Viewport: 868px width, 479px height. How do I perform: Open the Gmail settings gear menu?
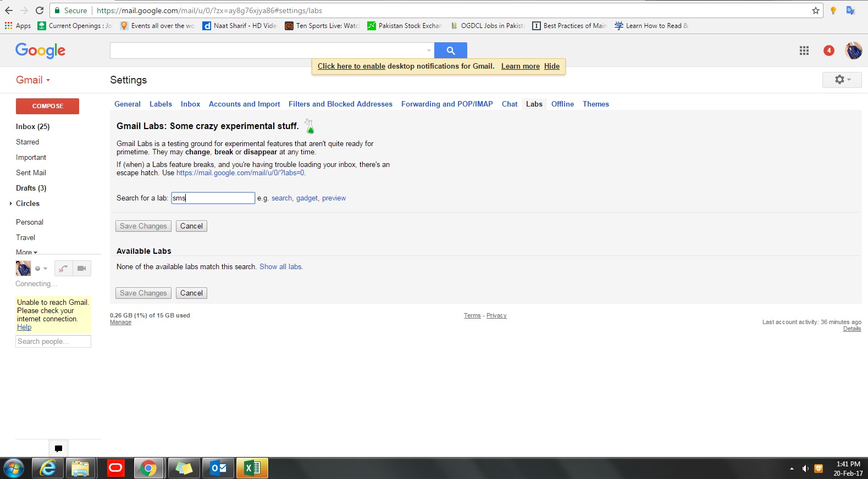pyautogui.click(x=842, y=80)
